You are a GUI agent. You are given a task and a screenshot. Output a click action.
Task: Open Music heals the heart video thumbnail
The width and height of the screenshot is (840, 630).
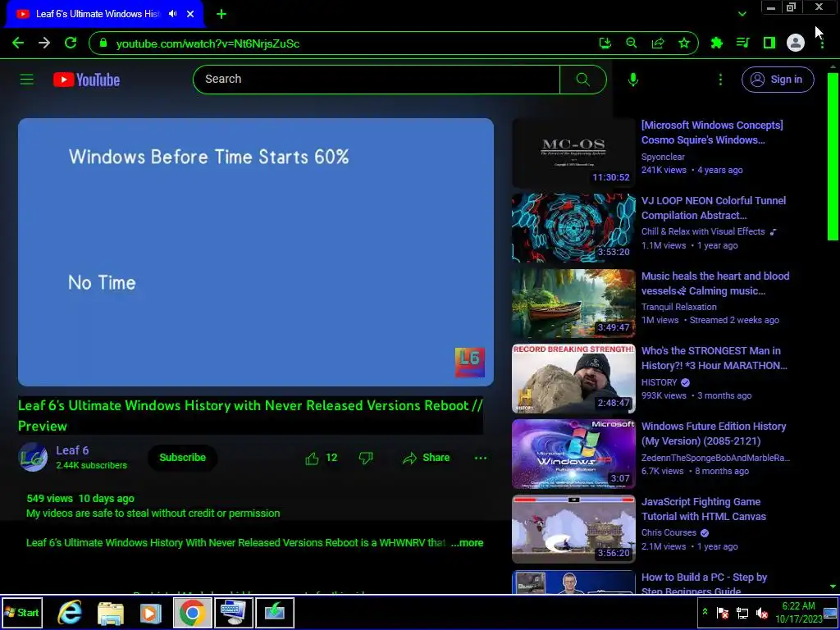point(573,304)
